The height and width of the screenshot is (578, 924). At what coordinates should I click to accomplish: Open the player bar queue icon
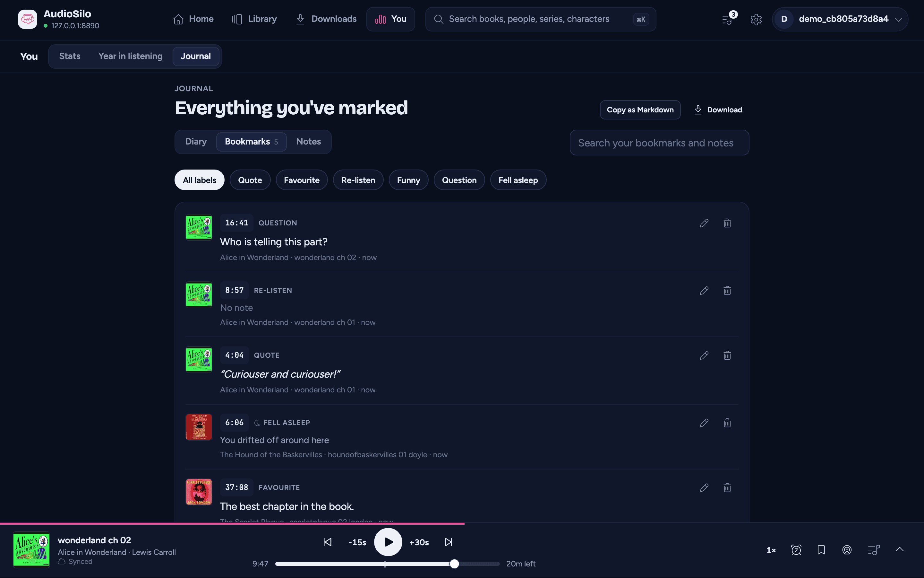pyautogui.click(x=874, y=550)
